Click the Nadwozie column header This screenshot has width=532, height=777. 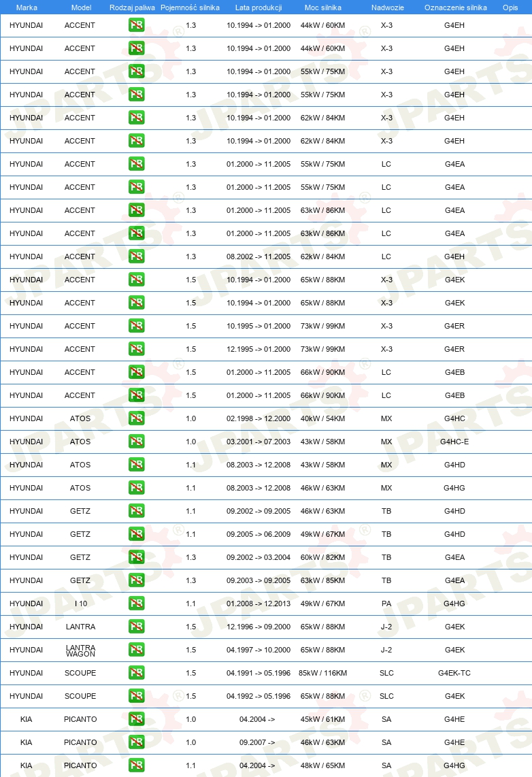coord(387,7)
